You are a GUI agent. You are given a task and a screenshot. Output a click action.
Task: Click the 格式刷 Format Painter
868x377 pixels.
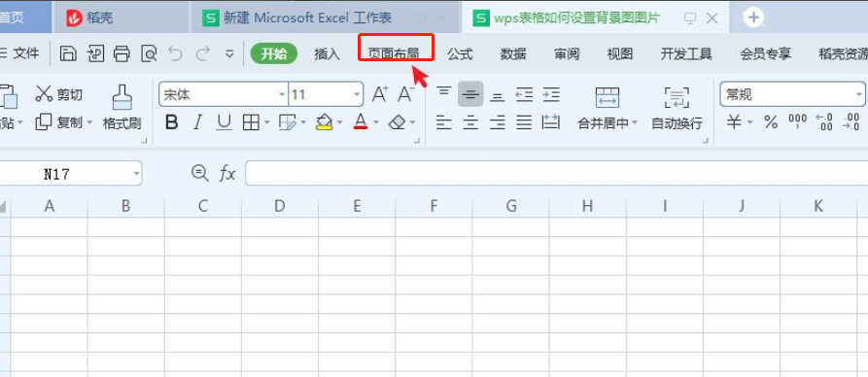(x=122, y=108)
